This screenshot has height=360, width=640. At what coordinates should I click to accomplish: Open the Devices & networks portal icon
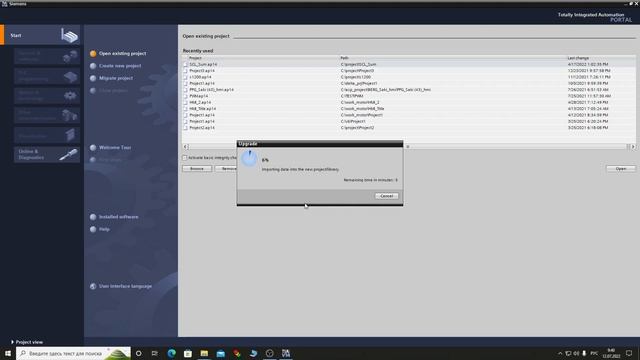pos(70,56)
